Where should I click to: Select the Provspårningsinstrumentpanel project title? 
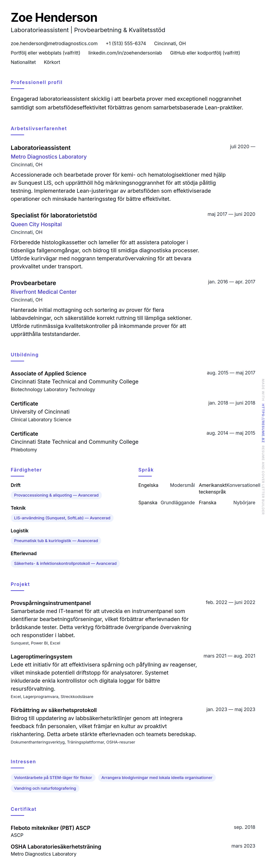tap(51, 603)
